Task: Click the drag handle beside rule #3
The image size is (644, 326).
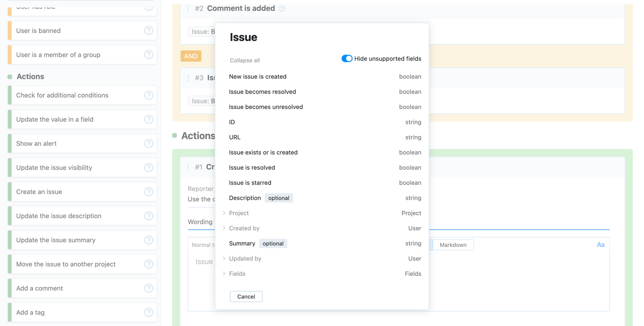Action: click(188, 78)
